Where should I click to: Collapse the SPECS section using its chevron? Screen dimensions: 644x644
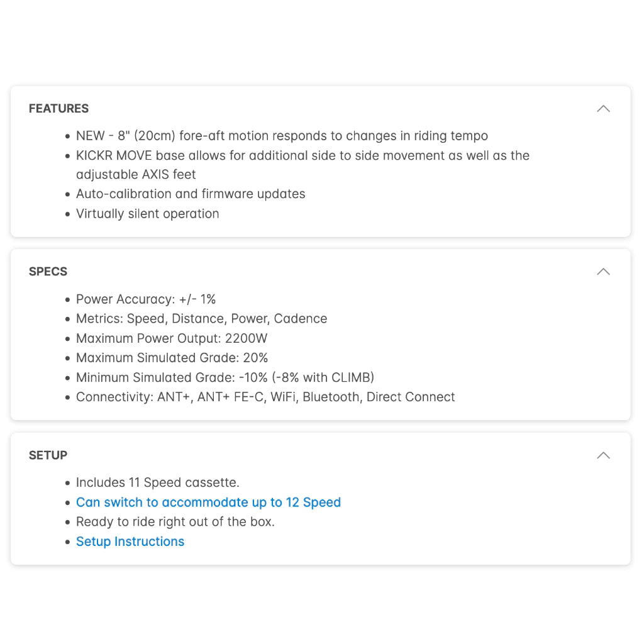click(x=602, y=272)
